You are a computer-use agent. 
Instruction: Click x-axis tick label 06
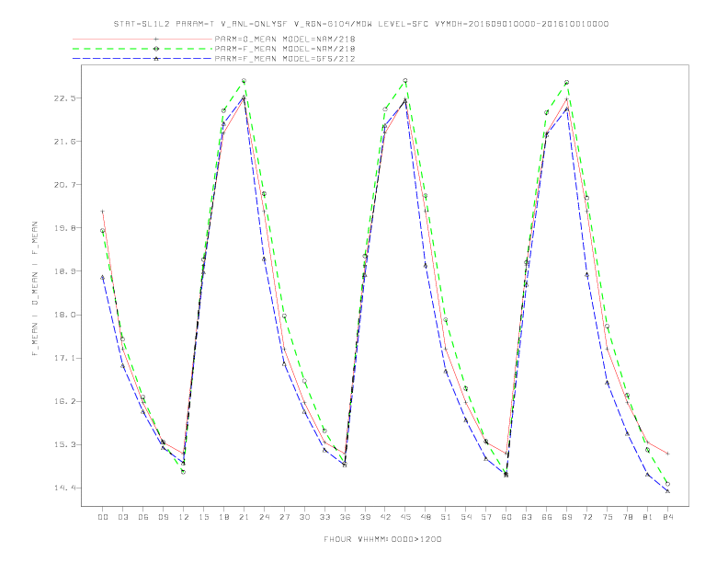[x=143, y=517]
